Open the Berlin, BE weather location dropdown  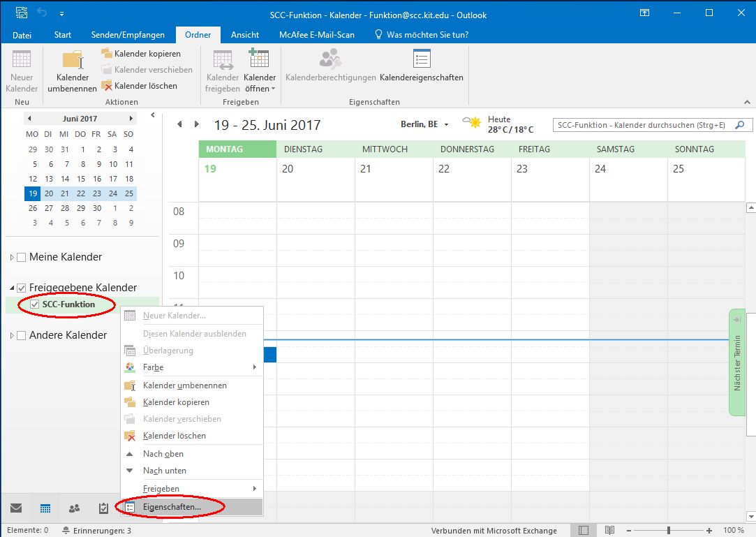click(x=446, y=125)
